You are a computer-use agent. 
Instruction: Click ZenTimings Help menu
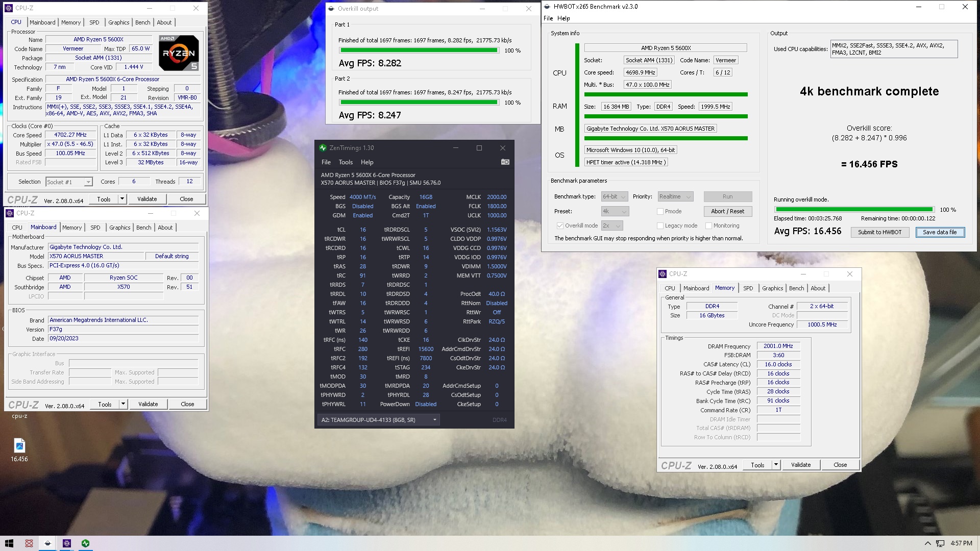coord(367,162)
